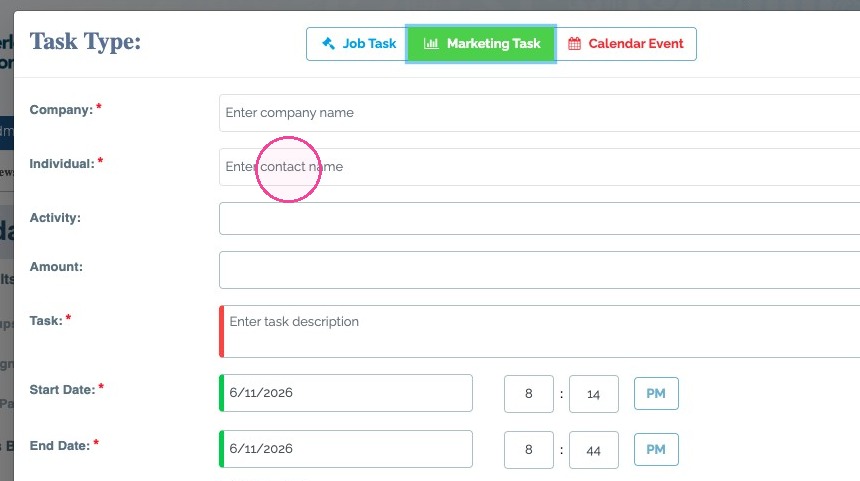Click the hammer icon on Job Task
The width and height of the screenshot is (860, 481).
point(328,43)
